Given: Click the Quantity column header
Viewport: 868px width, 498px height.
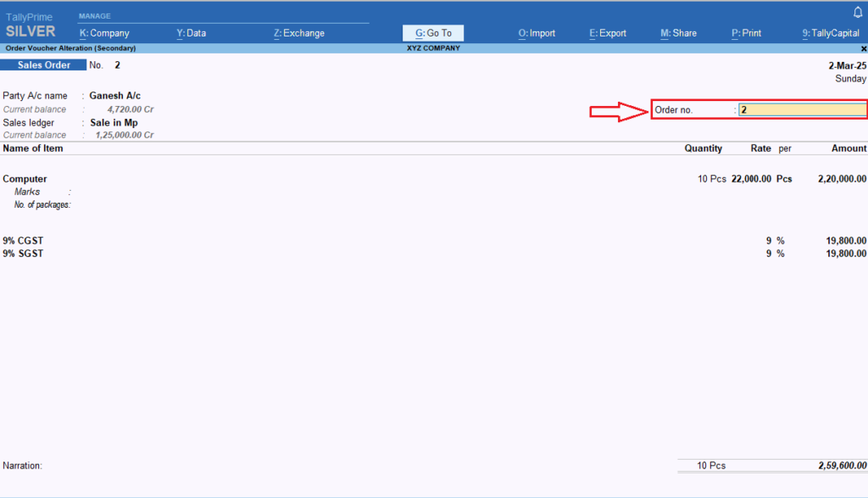Looking at the screenshot, I should 703,148.
